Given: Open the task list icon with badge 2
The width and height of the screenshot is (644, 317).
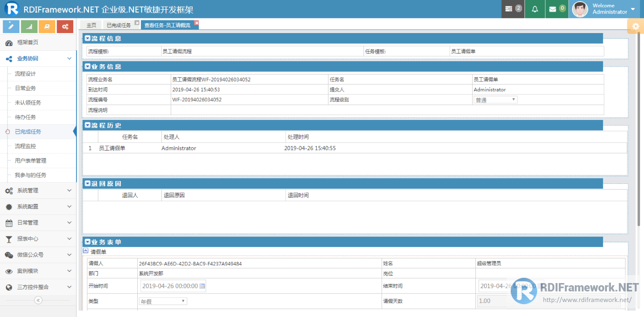Looking at the screenshot, I should tap(513, 9).
